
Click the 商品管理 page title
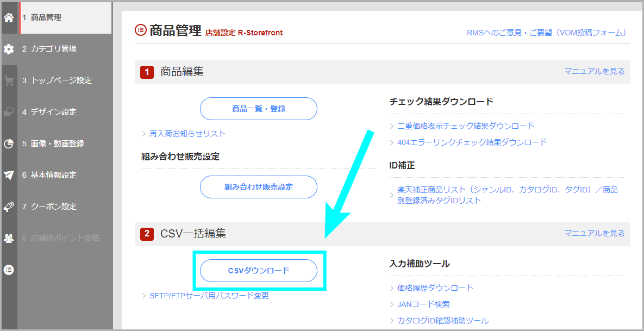point(176,30)
